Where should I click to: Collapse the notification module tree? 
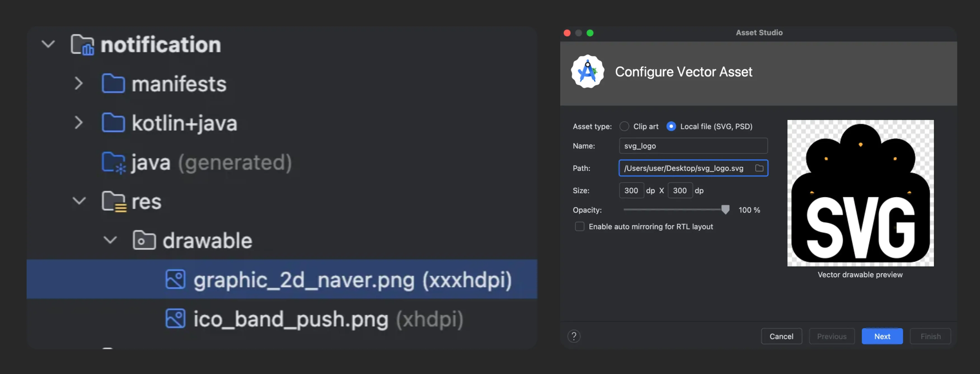(48, 45)
